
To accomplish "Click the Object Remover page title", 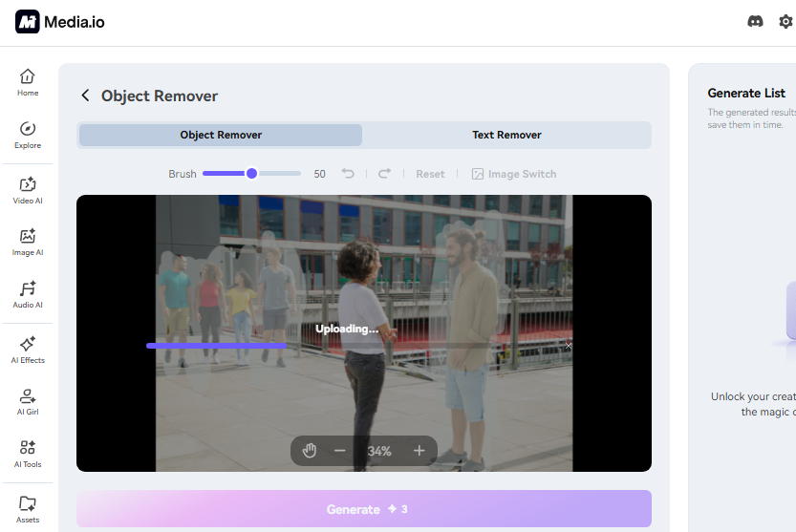I will tap(160, 96).
